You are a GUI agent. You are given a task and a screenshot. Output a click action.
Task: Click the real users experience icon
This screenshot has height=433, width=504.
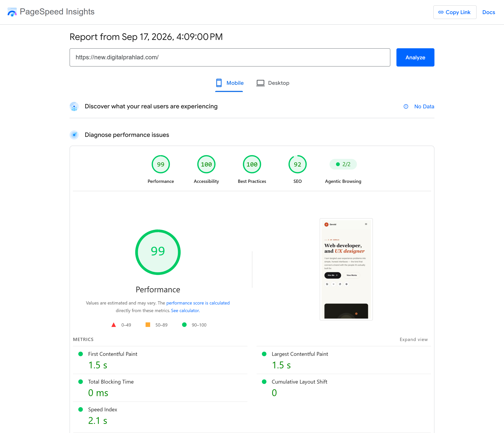tap(74, 106)
